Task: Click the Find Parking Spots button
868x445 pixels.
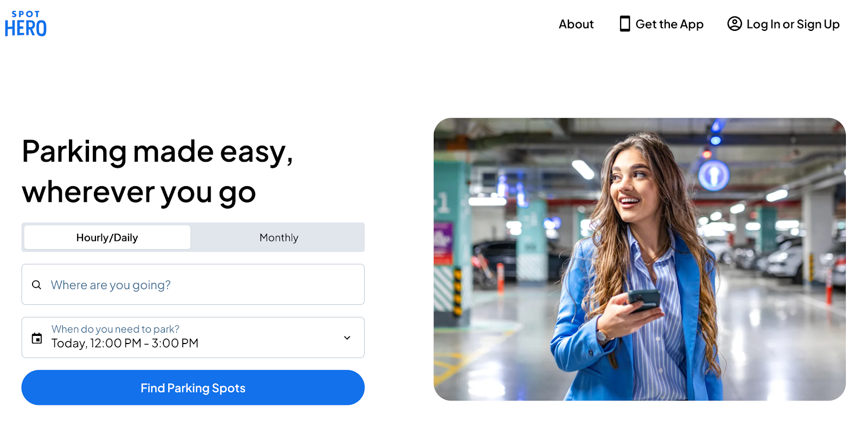Action: coord(193,387)
